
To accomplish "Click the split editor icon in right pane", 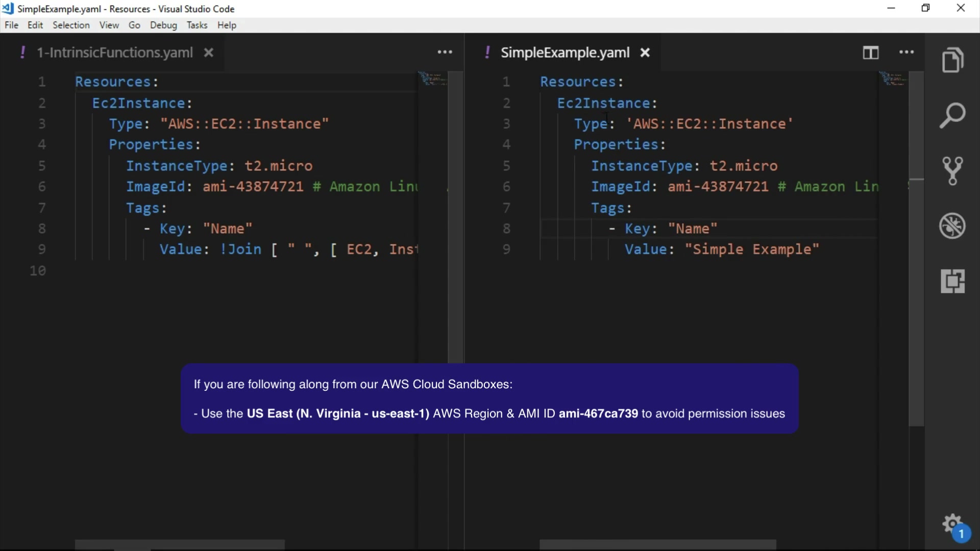I will tap(871, 53).
